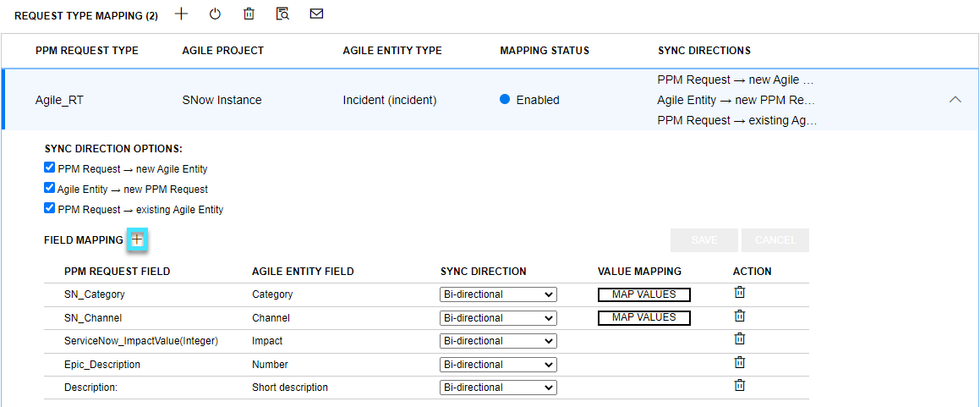This screenshot has width=980, height=407.
Task: Delete the SN_Category field mapping
Action: tap(739, 293)
